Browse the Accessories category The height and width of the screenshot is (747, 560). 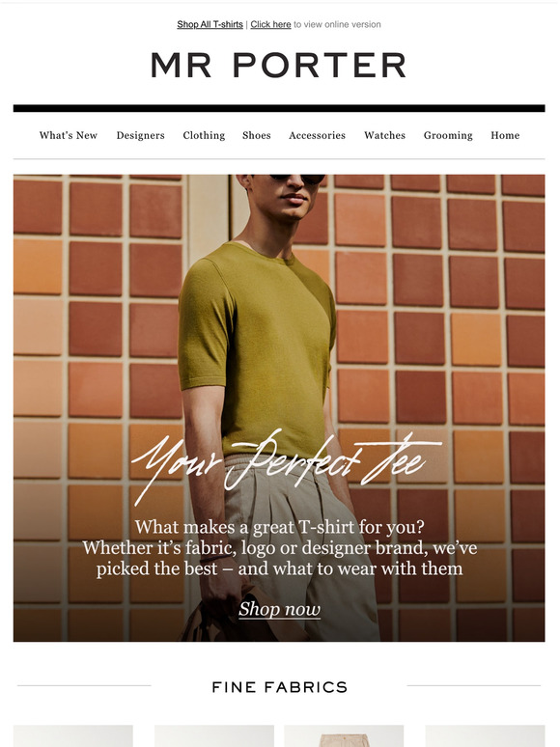317,135
